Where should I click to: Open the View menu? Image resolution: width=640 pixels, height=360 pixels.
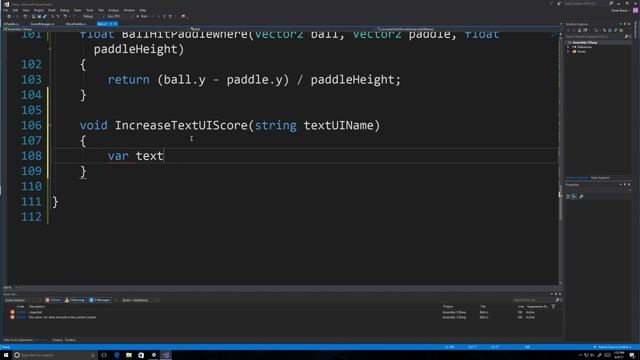click(x=26, y=10)
